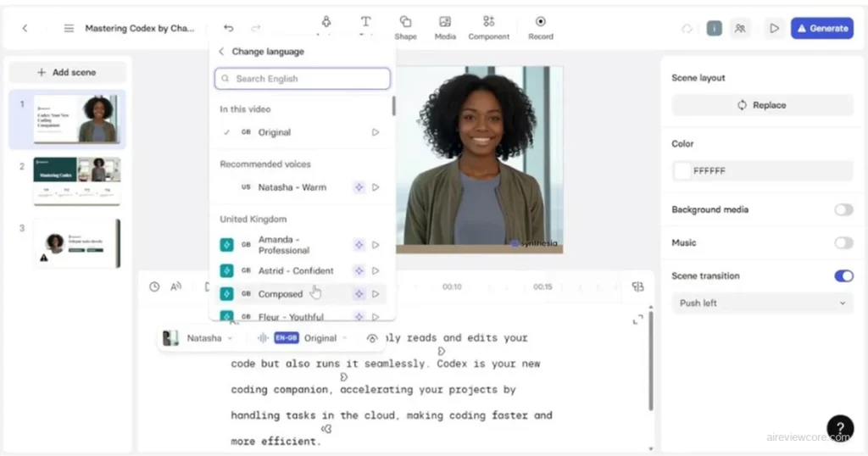
Task: Click the Record tool
Action: [x=540, y=28]
